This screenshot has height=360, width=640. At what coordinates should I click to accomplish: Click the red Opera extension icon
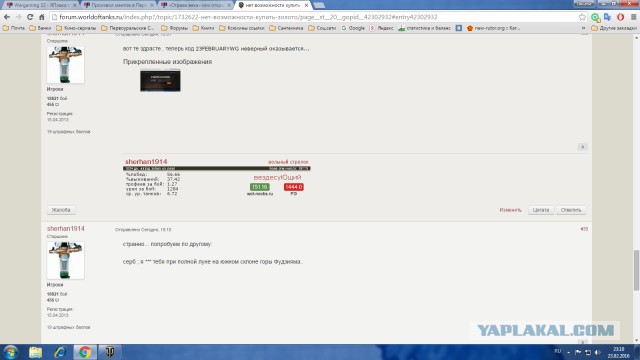(620, 17)
